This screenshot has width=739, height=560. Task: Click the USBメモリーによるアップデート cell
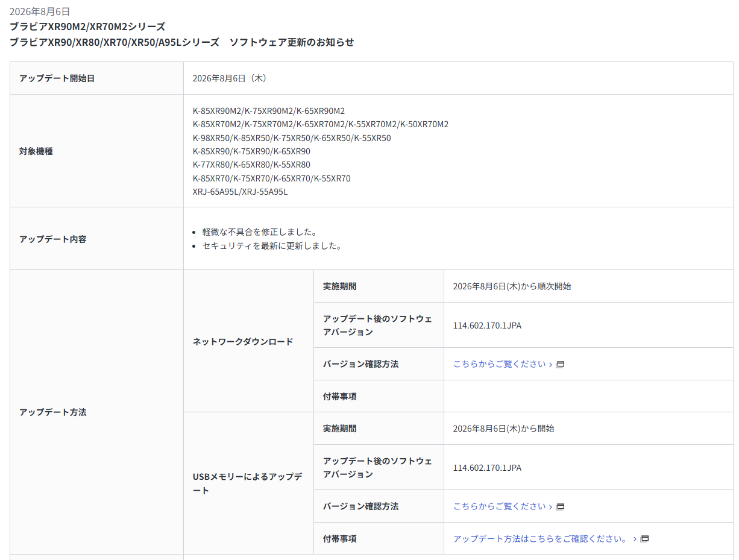[248, 483]
